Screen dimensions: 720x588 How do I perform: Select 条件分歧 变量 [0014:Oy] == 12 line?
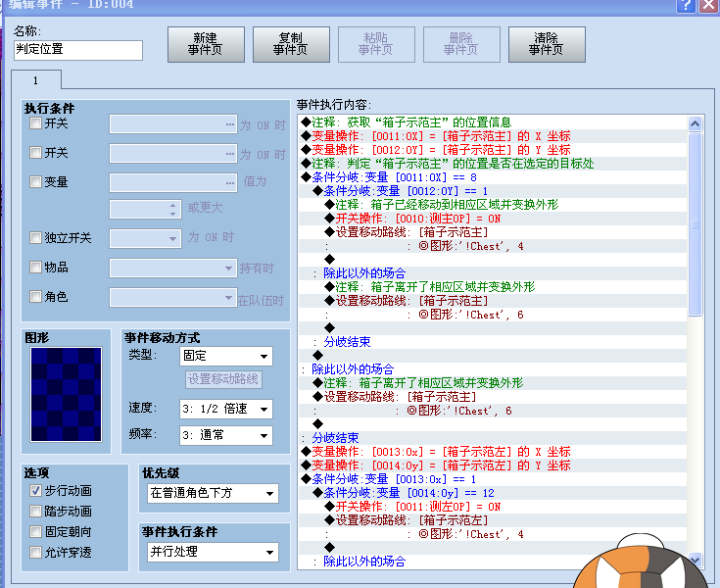[493, 493]
